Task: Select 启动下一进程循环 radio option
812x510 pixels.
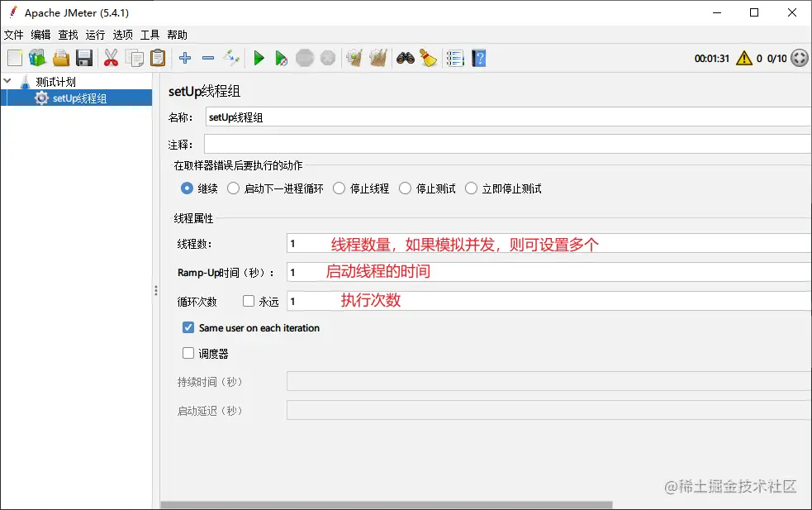Action: point(233,188)
